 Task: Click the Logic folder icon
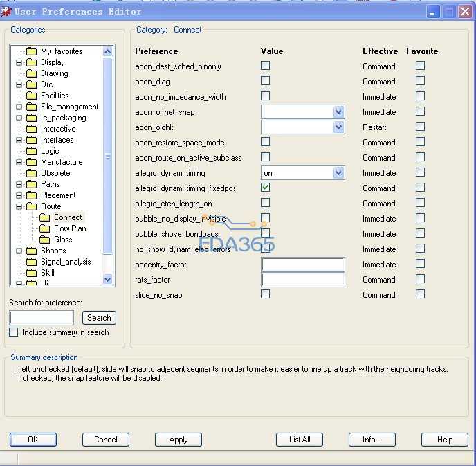tap(31, 151)
